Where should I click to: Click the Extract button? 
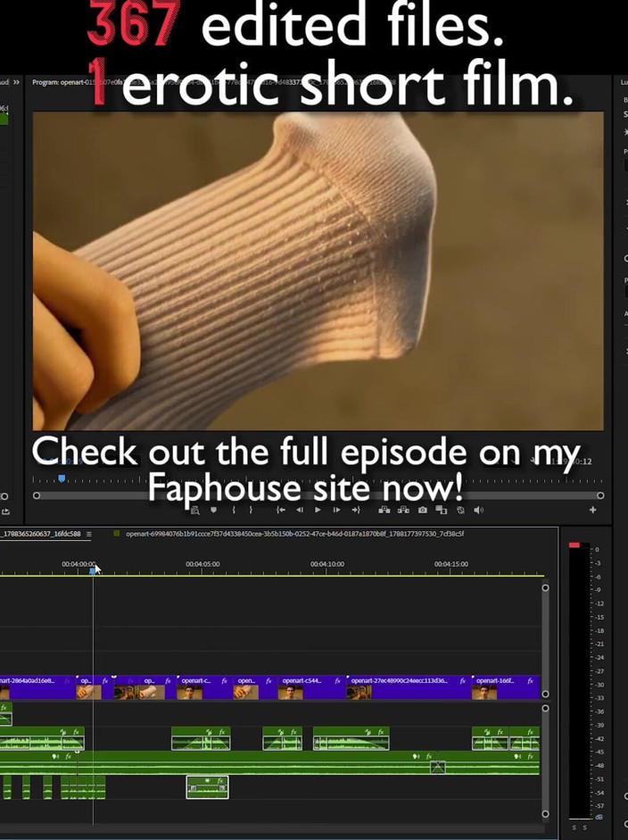click(x=403, y=510)
